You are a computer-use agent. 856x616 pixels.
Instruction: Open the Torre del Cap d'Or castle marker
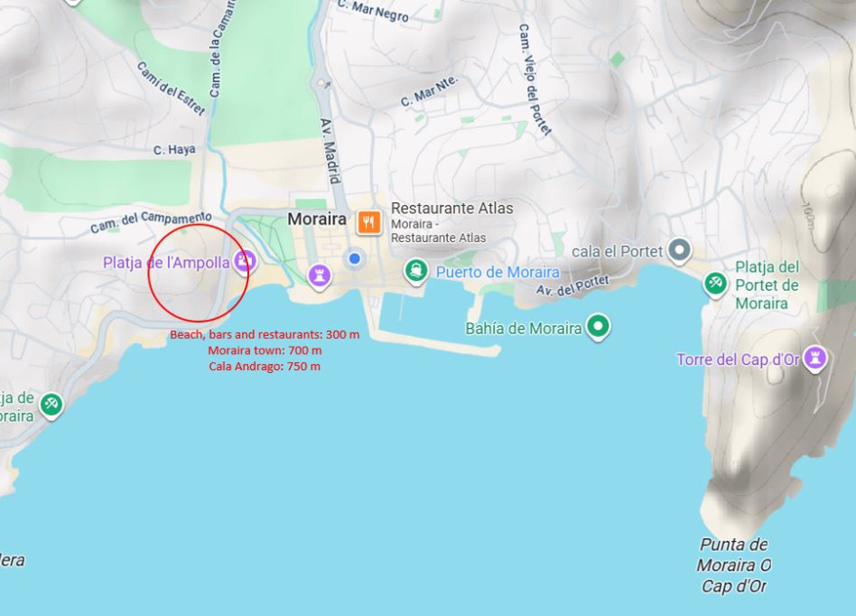click(x=815, y=359)
